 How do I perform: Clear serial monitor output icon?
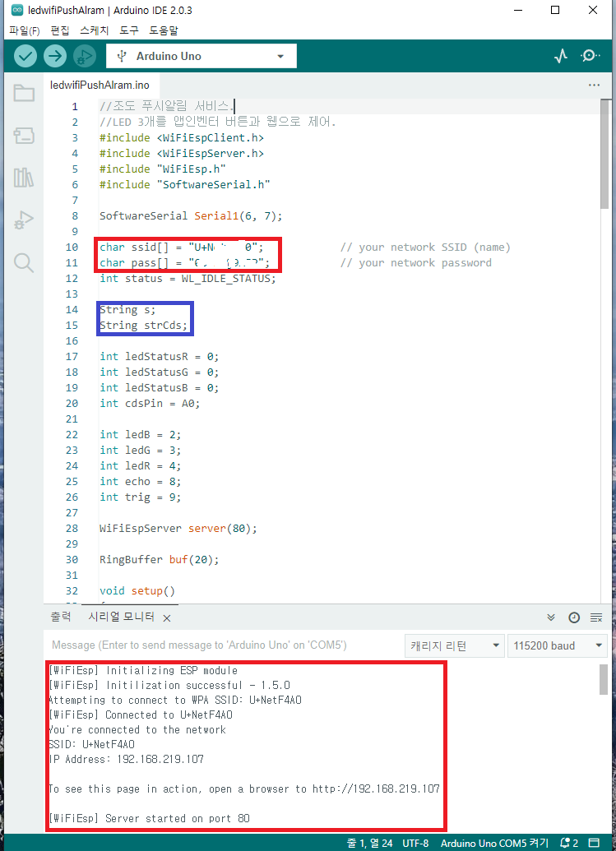(596, 617)
